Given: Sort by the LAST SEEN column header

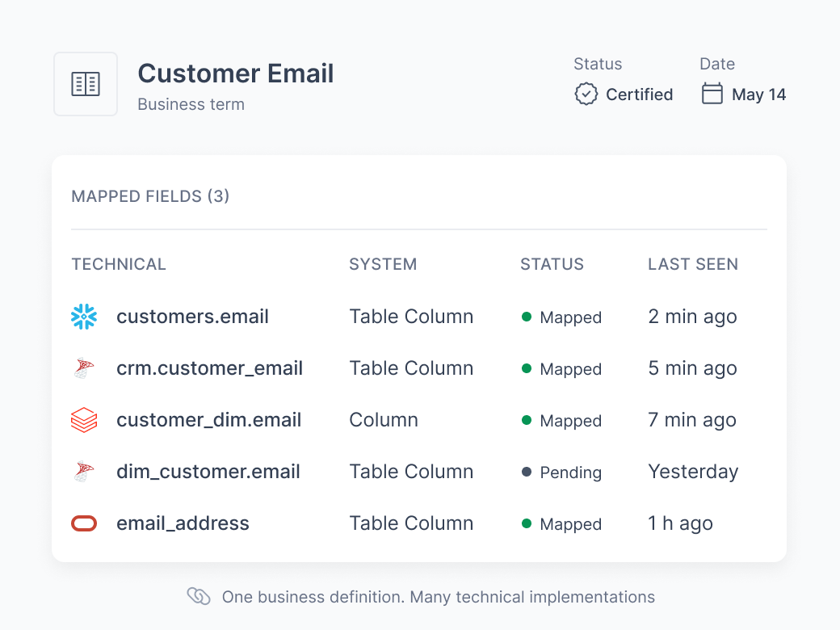Looking at the screenshot, I should pyautogui.click(x=693, y=264).
